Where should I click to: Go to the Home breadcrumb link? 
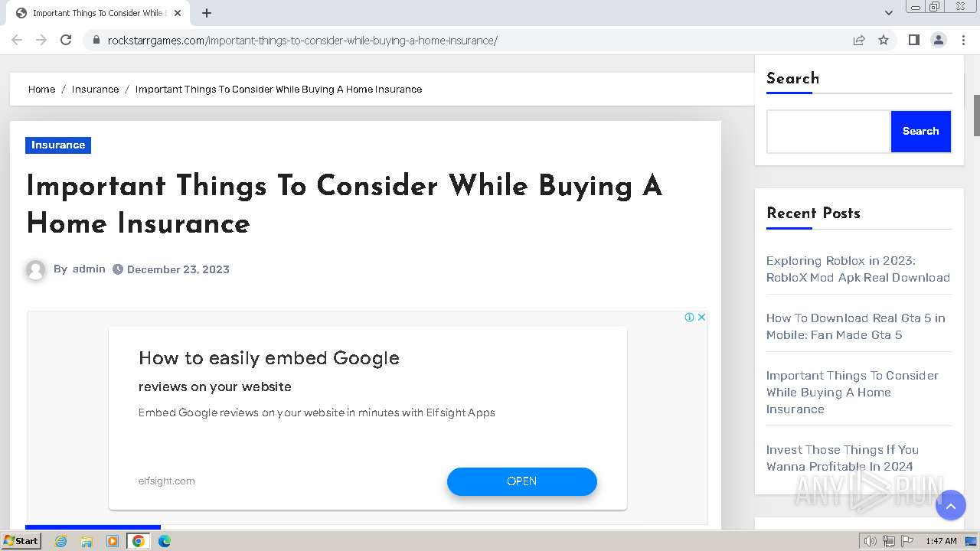41,89
